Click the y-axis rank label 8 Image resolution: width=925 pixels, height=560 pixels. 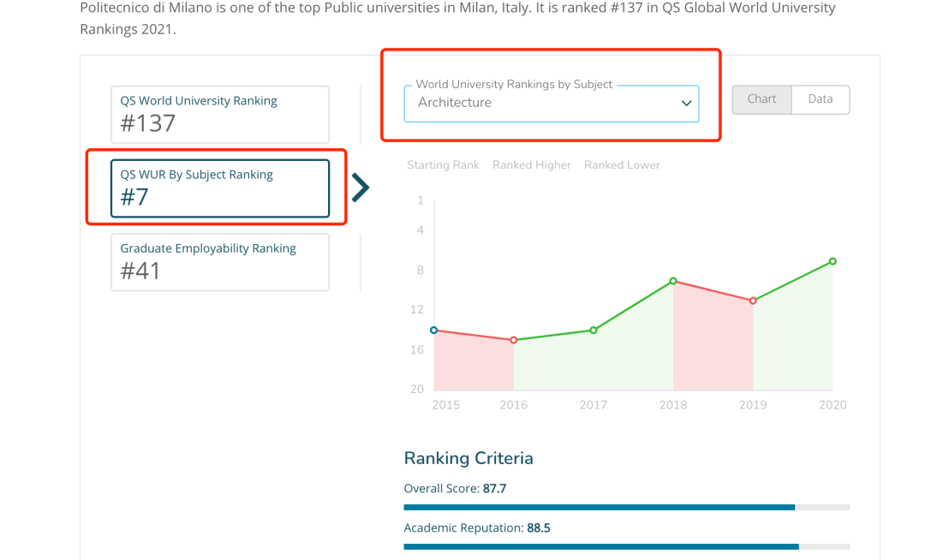[420, 270]
